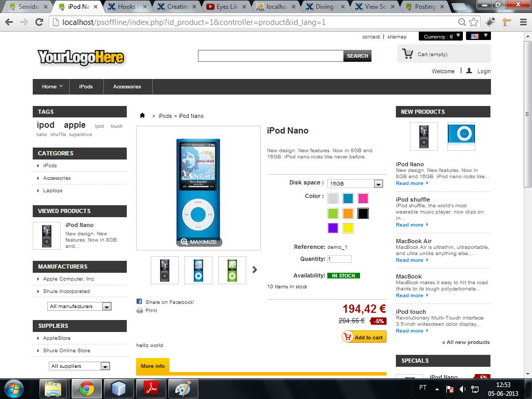The height and width of the screenshot is (399, 532).
Task: Show hidden tray icons arrow
Action: click(x=437, y=389)
